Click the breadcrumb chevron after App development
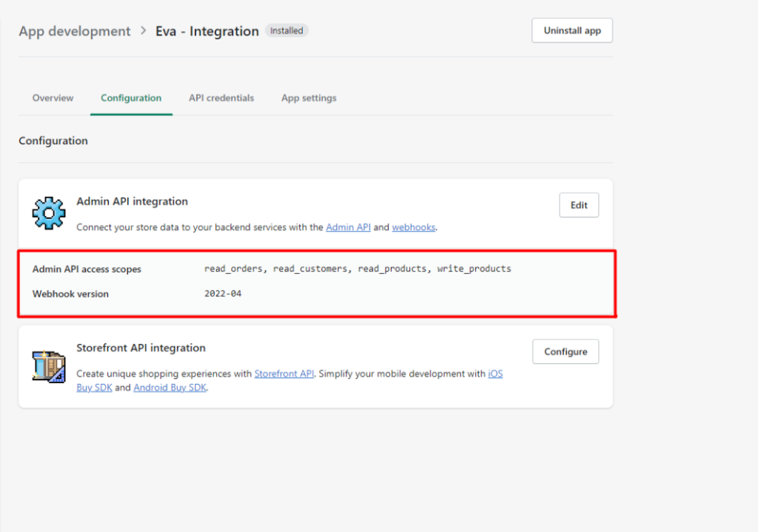 pos(143,30)
